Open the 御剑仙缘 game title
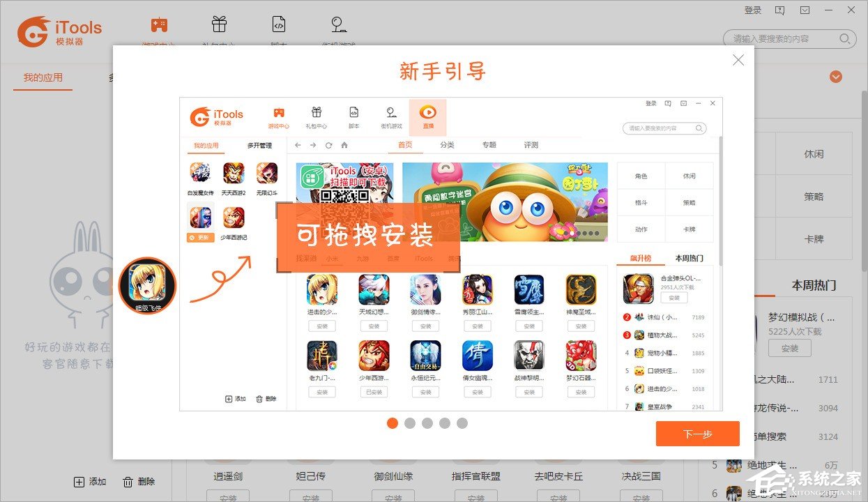 (x=393, y=476)
